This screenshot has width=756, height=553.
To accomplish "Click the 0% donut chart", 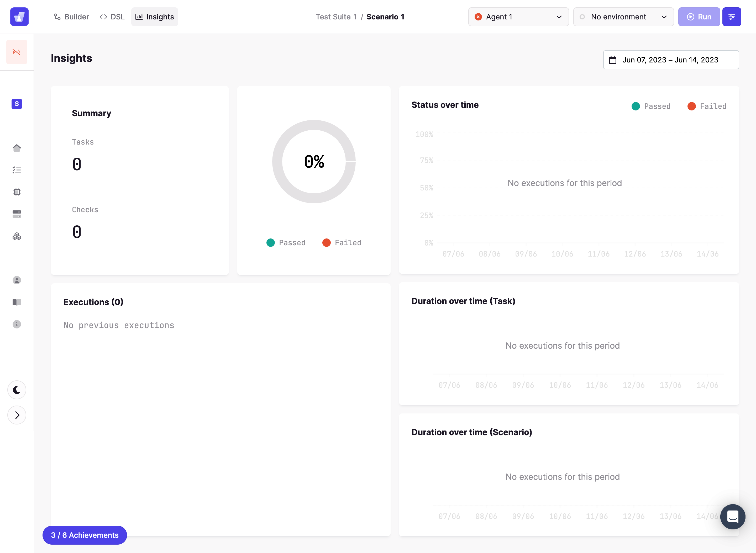I will tap(314, 162).
